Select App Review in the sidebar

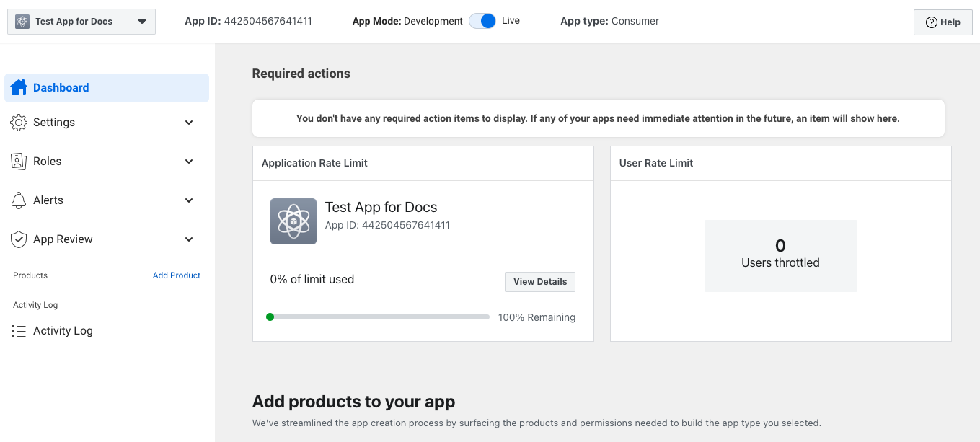tap(107, 239)
